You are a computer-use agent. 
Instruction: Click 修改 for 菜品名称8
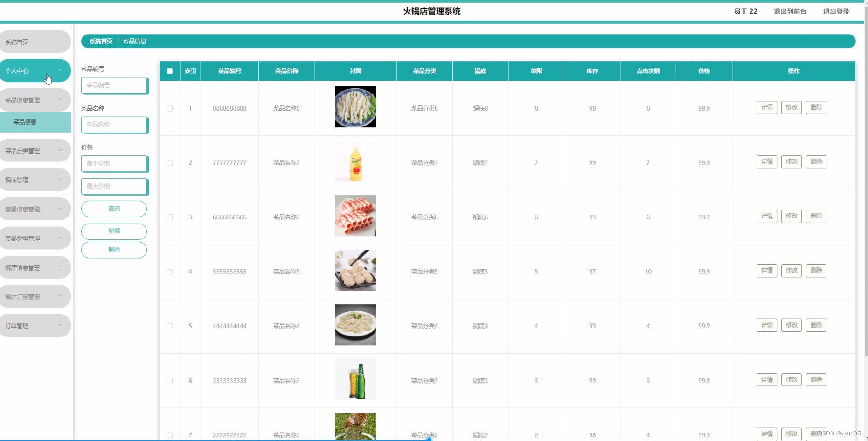coord(792,107)
